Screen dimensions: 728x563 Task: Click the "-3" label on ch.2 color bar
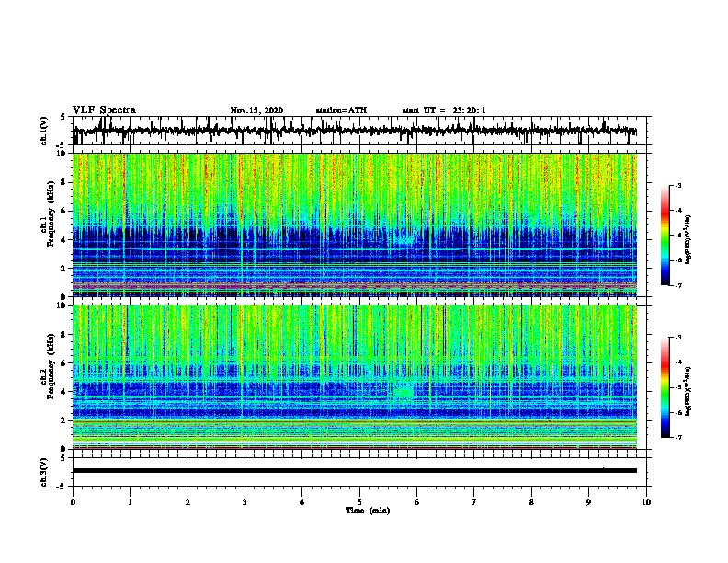(677, 338)
